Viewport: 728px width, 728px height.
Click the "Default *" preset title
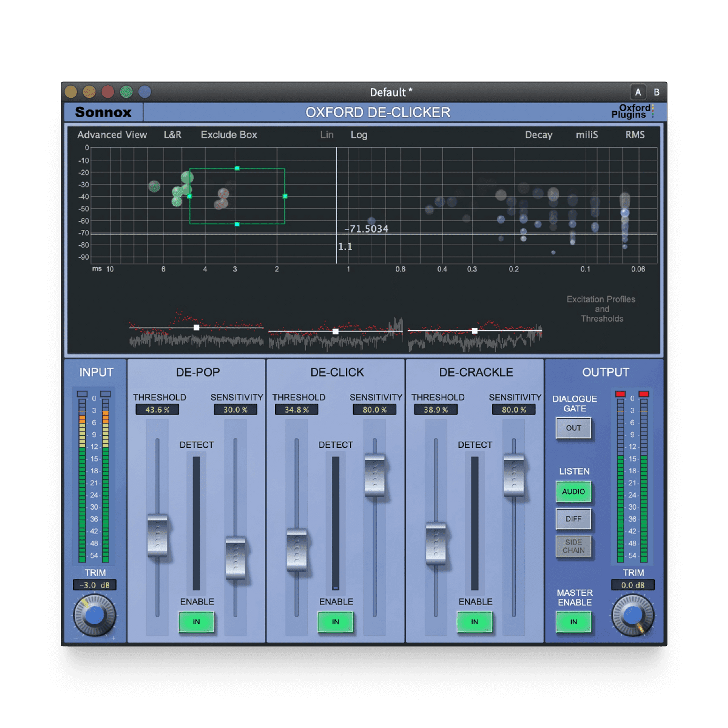[391, 92]
